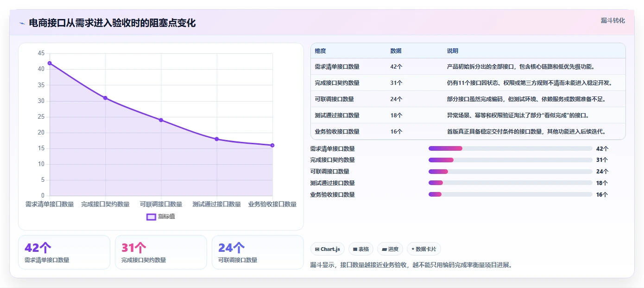
Task: Click the chart data point for 可联调接口数量
Action: coord(161,120)
